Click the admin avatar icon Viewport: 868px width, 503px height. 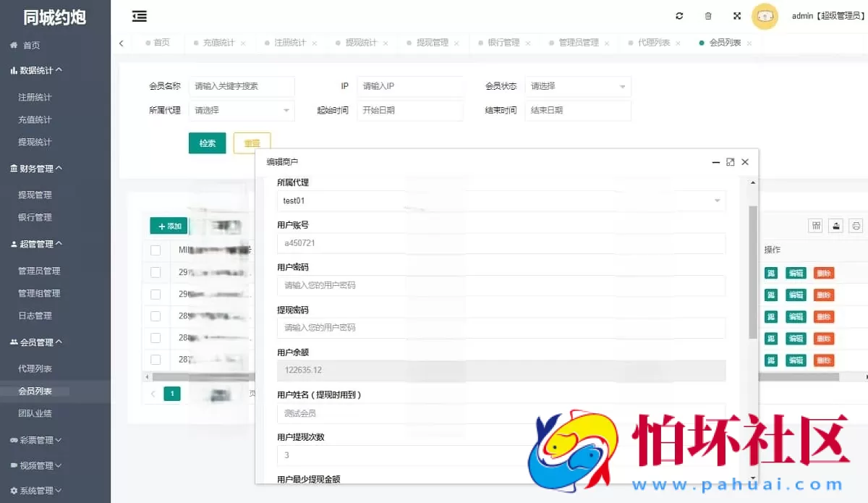click(765, 16)
